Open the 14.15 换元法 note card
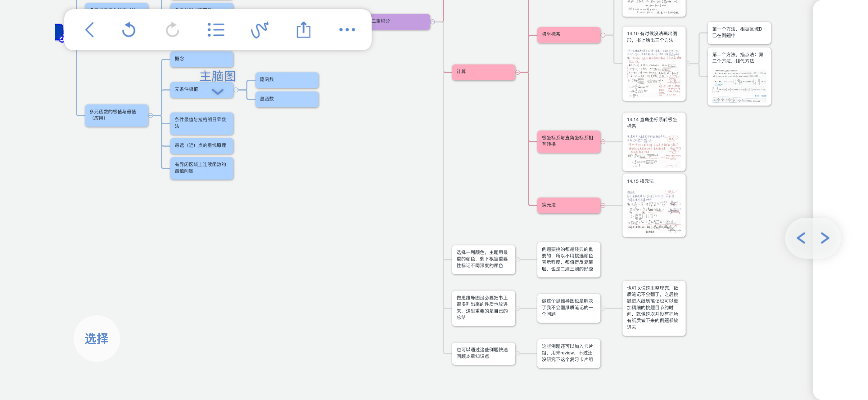 [x=654, y=205]
